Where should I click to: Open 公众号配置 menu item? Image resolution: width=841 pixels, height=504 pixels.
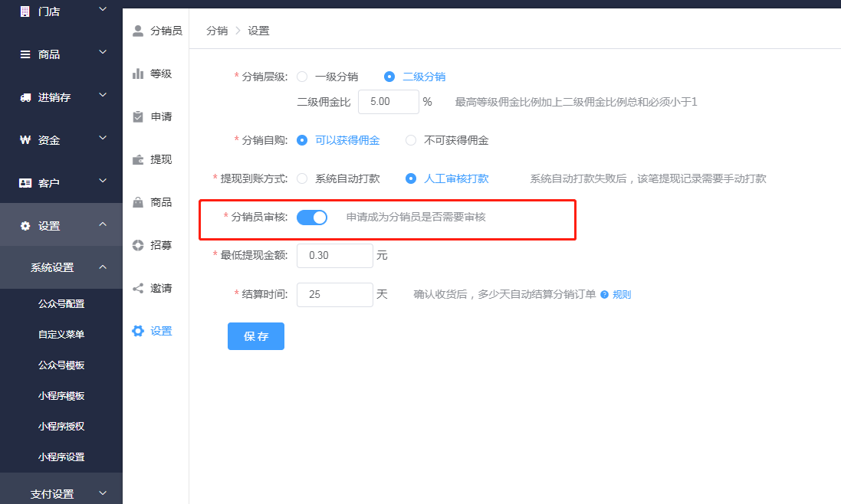pos(61,303)
